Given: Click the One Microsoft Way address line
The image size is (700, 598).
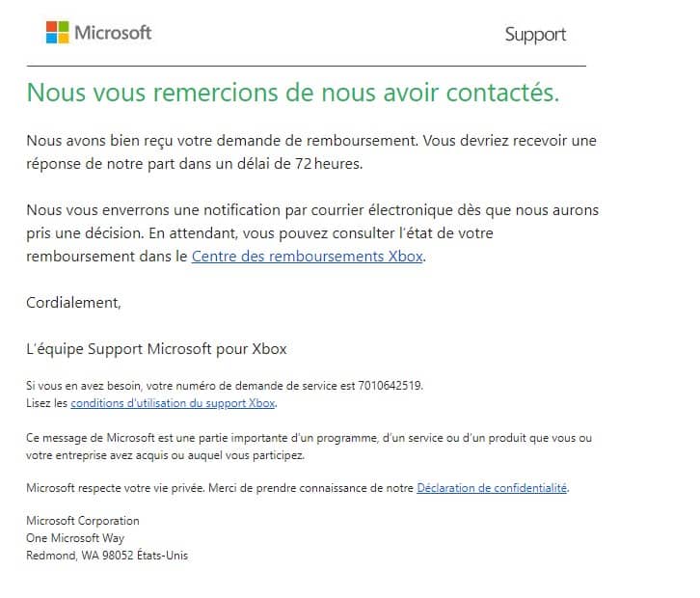Looking at the screenshot, I should pos(75,538).
